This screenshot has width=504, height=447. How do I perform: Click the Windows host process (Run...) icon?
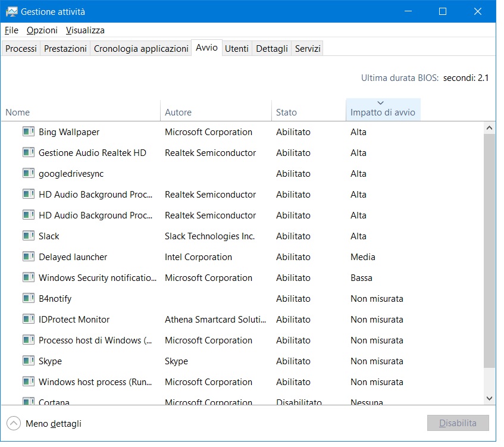pyautogui.click(x=29, y=382)
